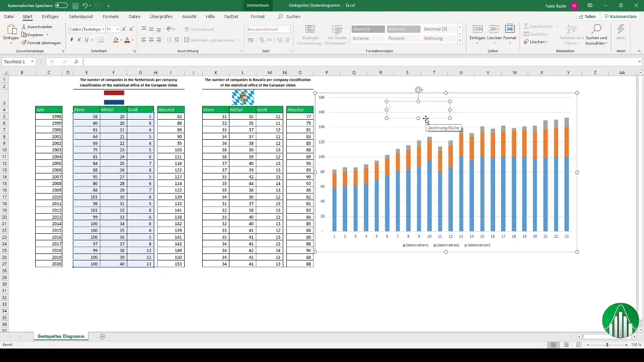The height and width of the screenshot is (362, 644).
Task: Open the Datei menu
Action: [9, 17]
